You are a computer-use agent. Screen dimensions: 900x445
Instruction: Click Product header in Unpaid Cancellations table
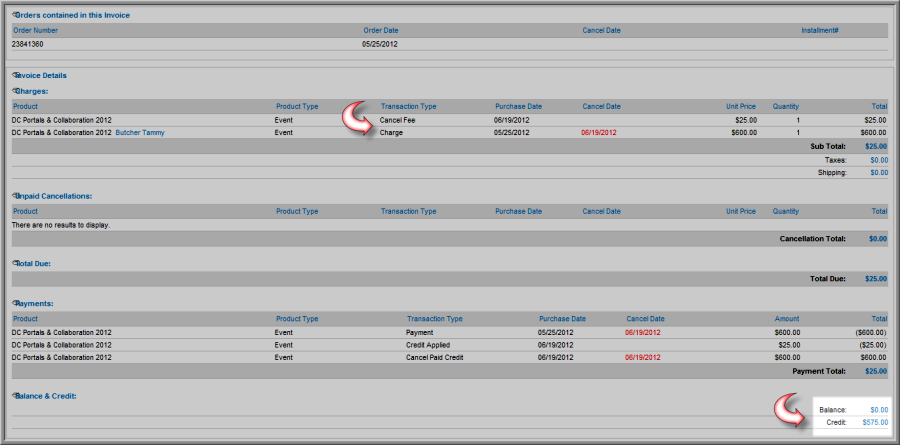click(25, 211)
